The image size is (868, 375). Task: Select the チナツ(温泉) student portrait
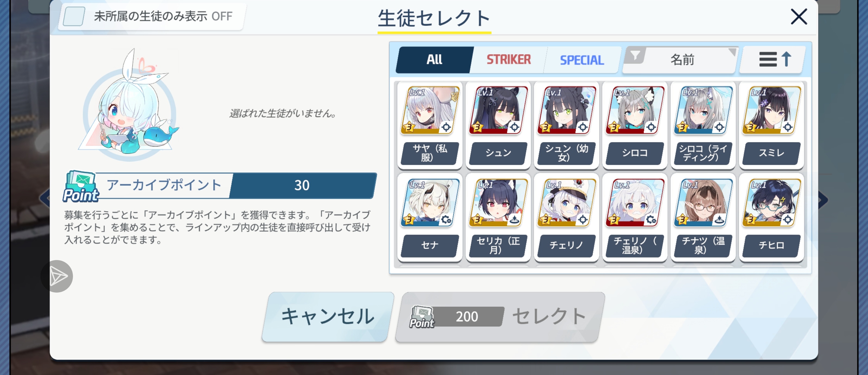(x=703, y=203)
